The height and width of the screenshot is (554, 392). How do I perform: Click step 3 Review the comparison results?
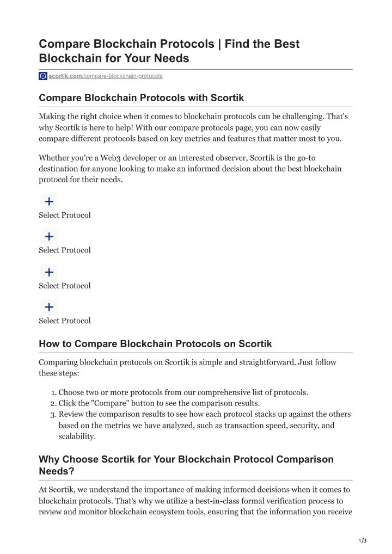[x=205, y=425]
